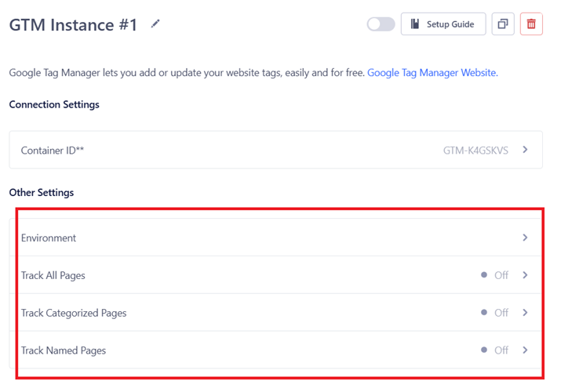
Task: Select the GTM-K4GSKVS container value
Action: (475, 151)
